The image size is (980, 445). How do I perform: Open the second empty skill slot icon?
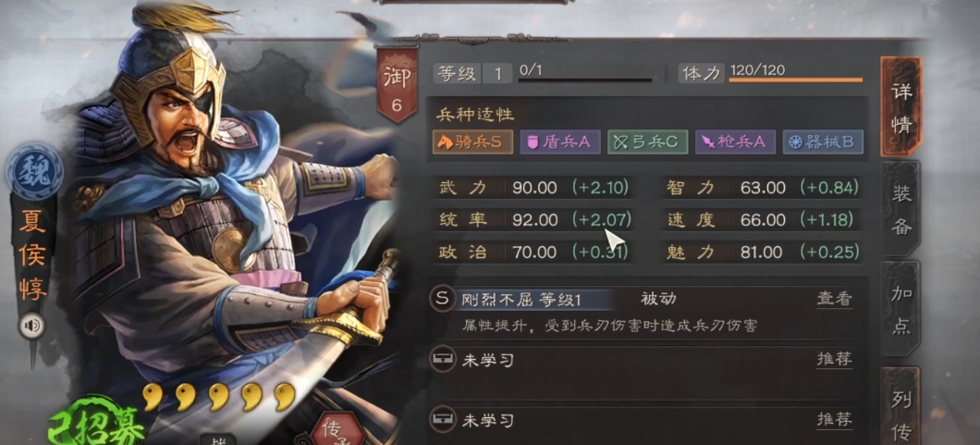click(x=442, y=419)
